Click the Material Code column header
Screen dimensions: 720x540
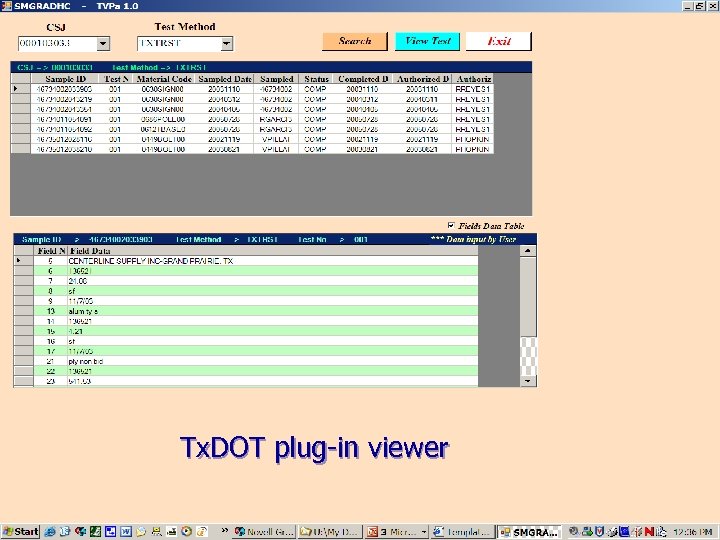pos(164,79)
